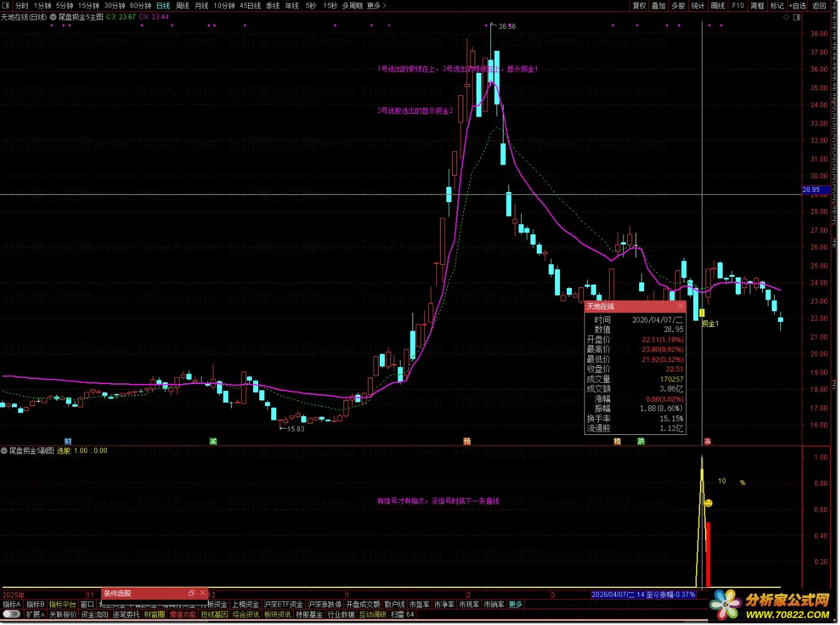This screenshot has width=840, height=625.
Task: Toggle the side panel icon at chart top-right
Action: 797,17
